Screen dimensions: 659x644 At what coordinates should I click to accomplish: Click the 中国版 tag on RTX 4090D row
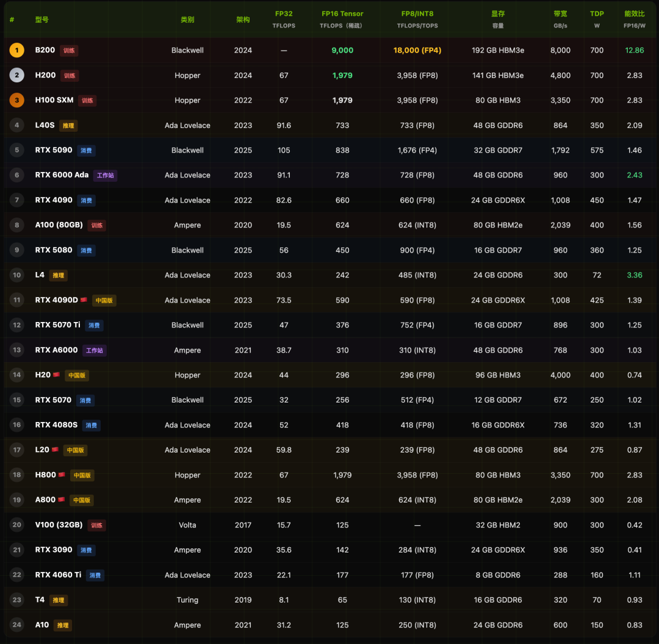(x=104, y=301)
